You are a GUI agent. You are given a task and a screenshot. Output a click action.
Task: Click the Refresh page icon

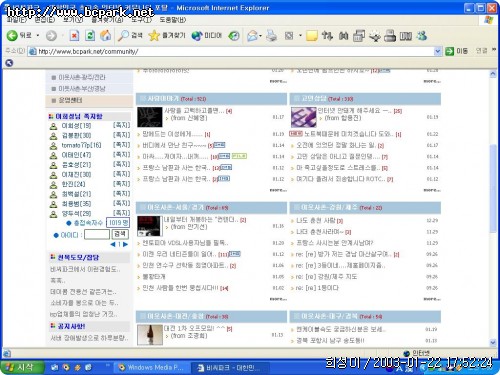pyautogui.click(x=90, y=35)
